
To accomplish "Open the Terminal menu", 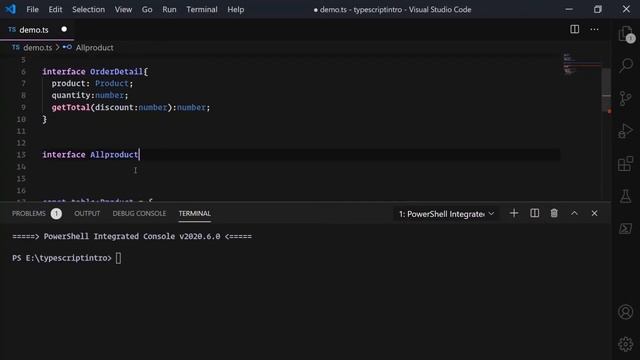I will point(202,9).
